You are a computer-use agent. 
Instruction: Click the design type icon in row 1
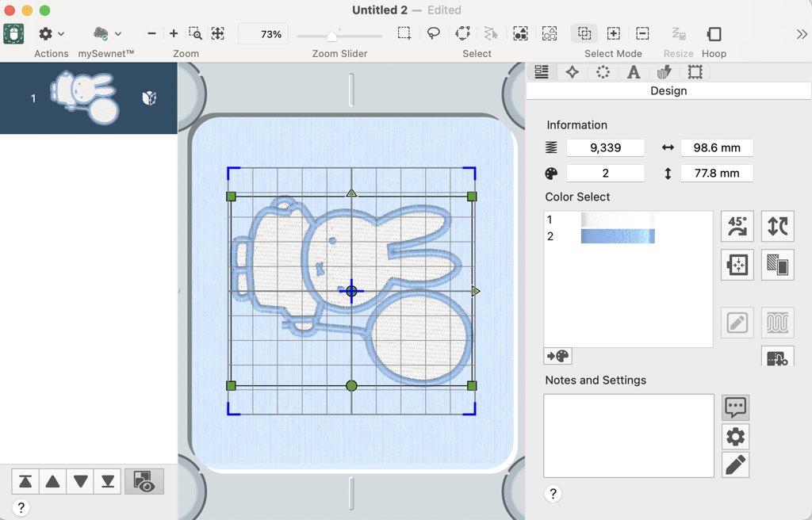[x=149, y=97]
